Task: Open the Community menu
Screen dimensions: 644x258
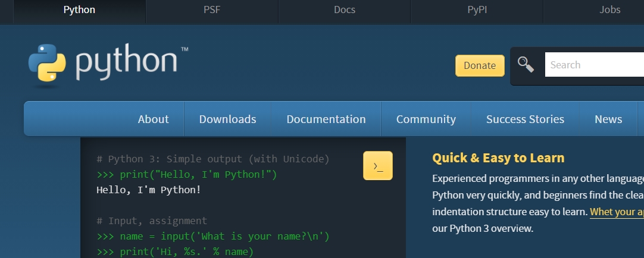Action: pos(426,119)
